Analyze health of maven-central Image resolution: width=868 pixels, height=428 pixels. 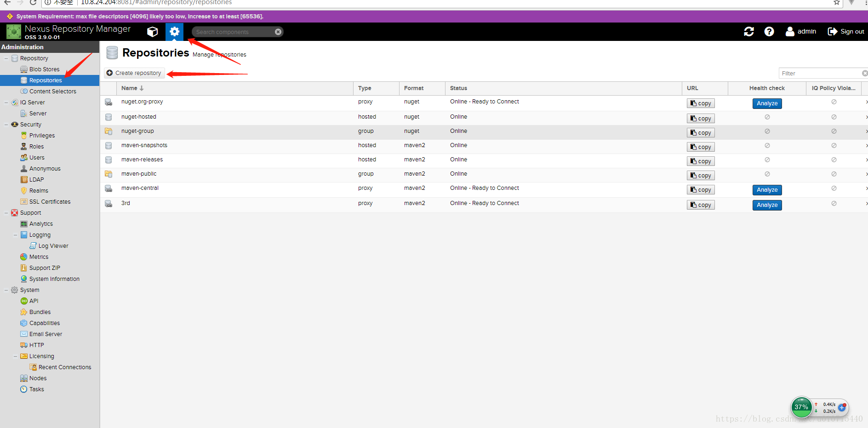tap(767, 190)
